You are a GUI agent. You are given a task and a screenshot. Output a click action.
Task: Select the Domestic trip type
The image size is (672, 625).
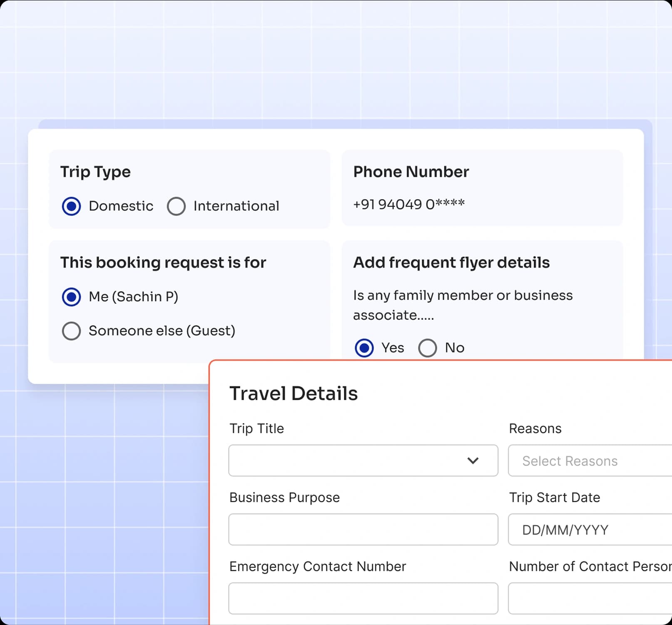point(72,206)
